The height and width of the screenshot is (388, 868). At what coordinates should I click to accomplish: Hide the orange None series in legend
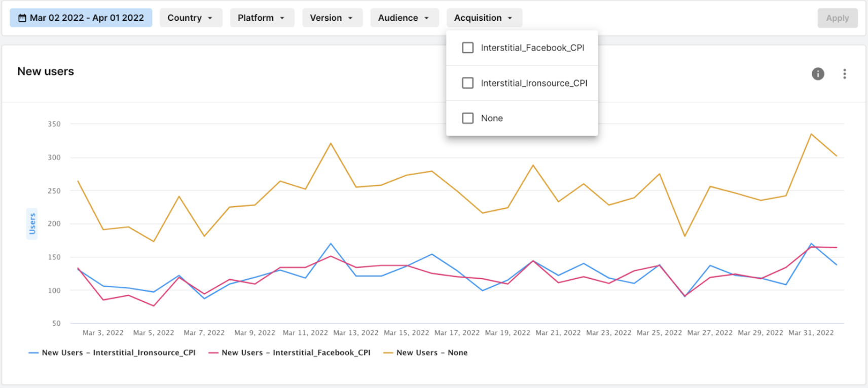coord(388,353)
